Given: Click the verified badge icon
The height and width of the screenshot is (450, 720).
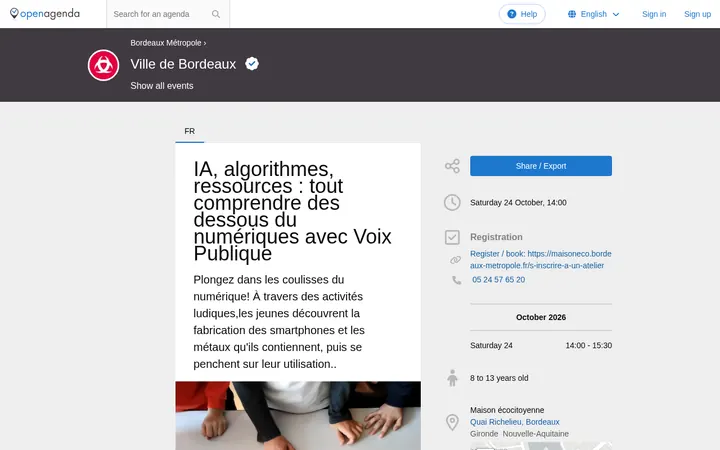Looking at the screenshot, I should [x=252, y=64].
